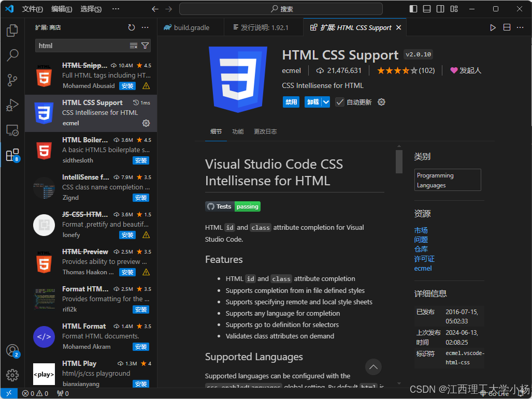Click the command center search box
This screenshot has width=532, height=399.
point(281,9)
